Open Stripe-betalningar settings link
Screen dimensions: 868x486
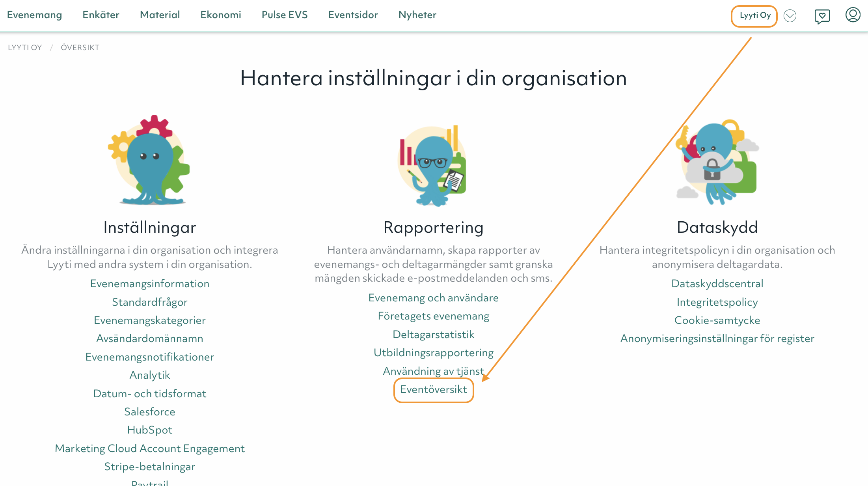coord(150,467)
